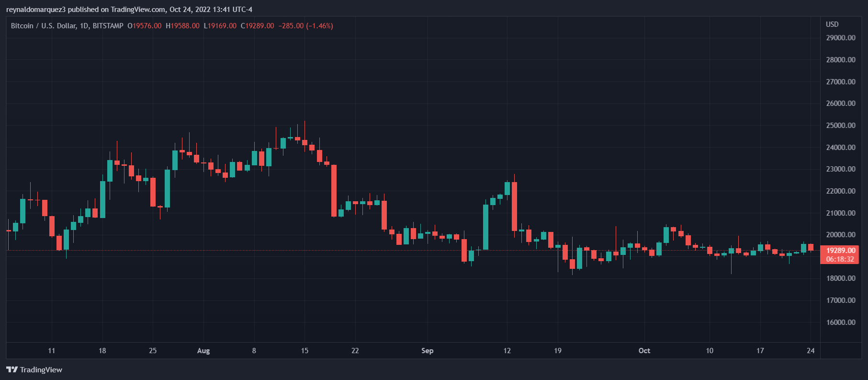The height and width of the screenshot is (380, 868).
Task: Click the 15 date label on time axis
Action: (x=304, y=351)
